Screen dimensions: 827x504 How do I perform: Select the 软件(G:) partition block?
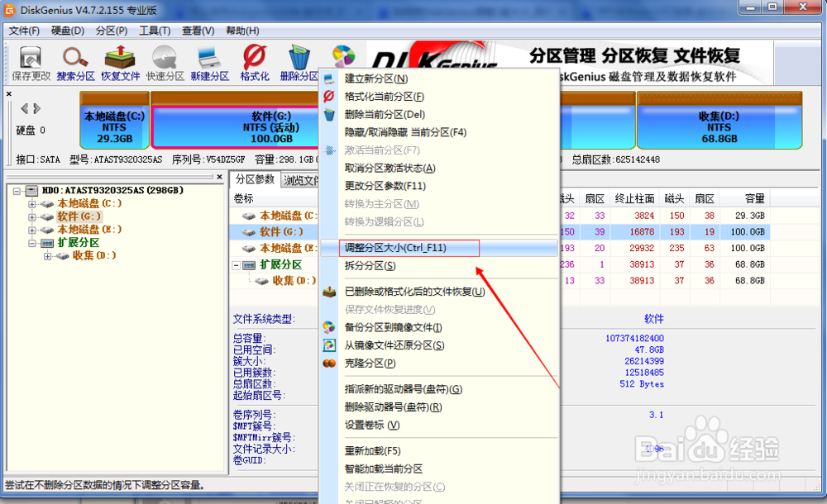pyautogui.click(x=235, y=120)
